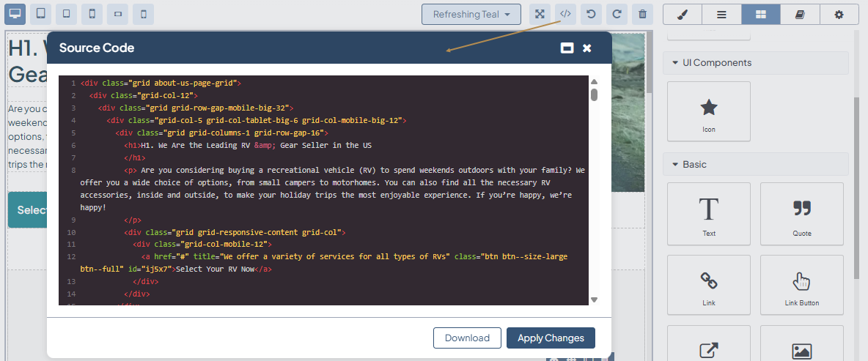Undo the last change
Screen dimensions: 868x361
(x=591, y=14)
